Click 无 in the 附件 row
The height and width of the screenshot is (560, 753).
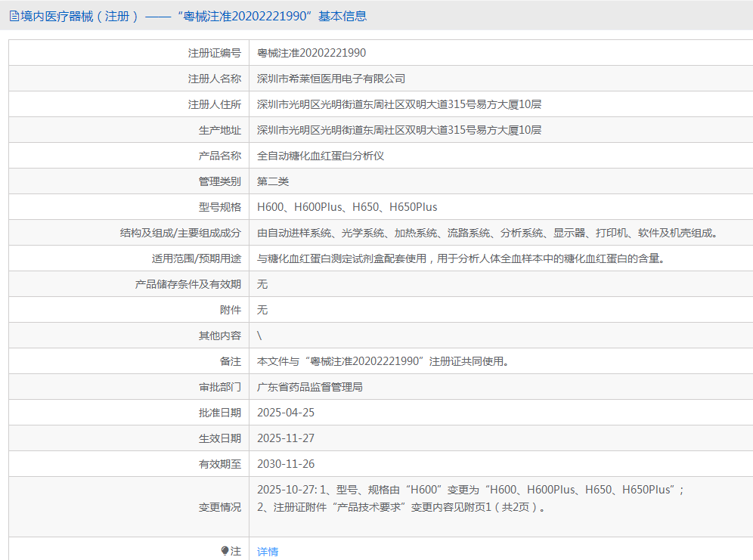[262, 310]
